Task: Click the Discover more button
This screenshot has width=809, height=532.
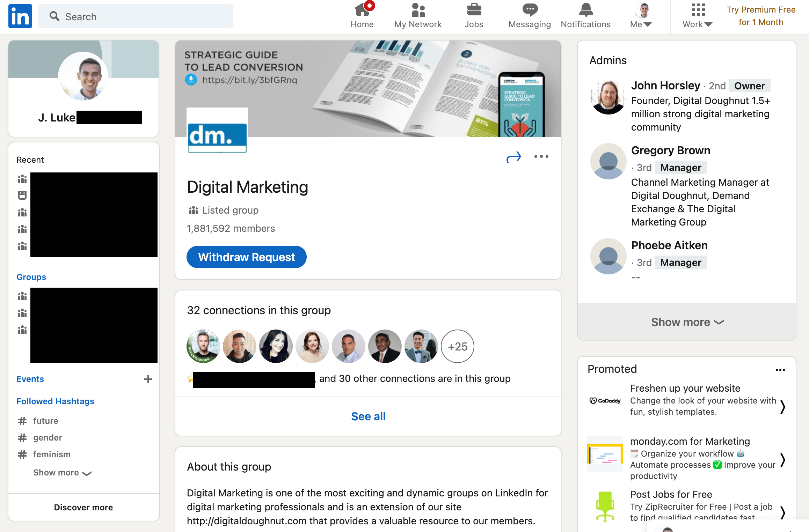Action: tap(83, 507)
